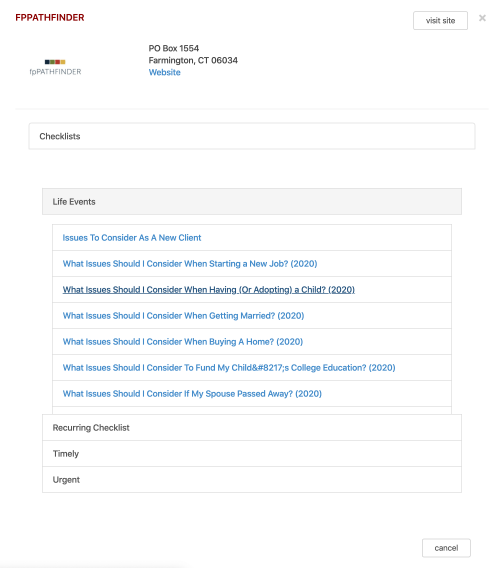
Task: Click the cancel button
Action: [x=446, y=548]
